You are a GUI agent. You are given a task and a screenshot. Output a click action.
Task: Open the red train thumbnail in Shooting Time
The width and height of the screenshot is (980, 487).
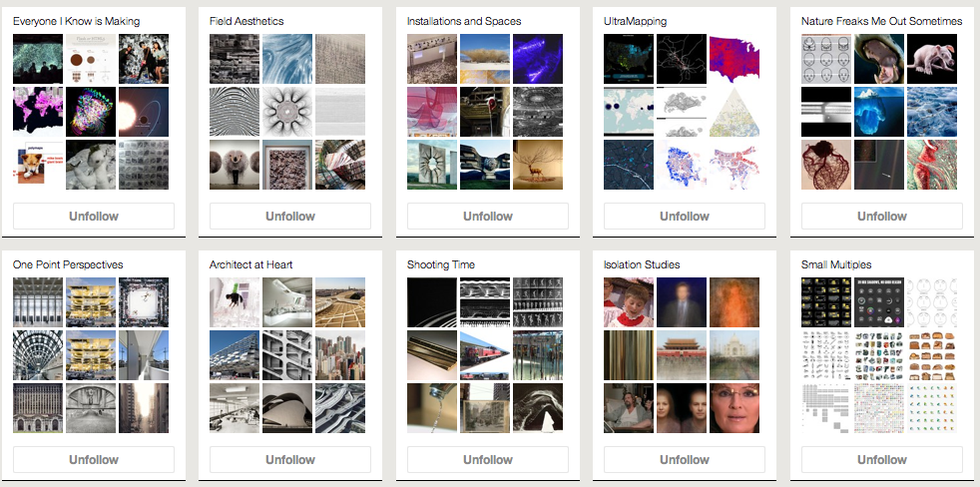pyautogui.click(x=484, y=355)
